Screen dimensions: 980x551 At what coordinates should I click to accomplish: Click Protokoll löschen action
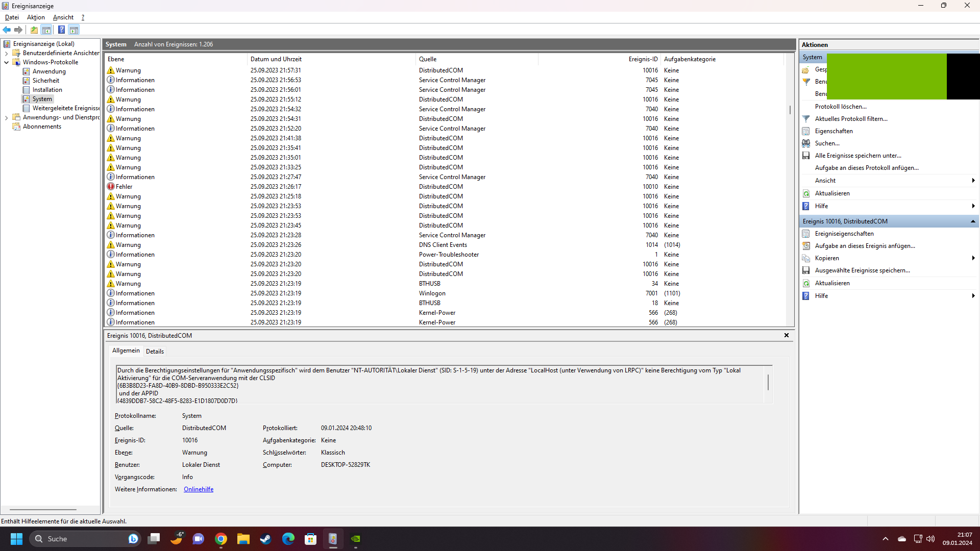[841, 107]
